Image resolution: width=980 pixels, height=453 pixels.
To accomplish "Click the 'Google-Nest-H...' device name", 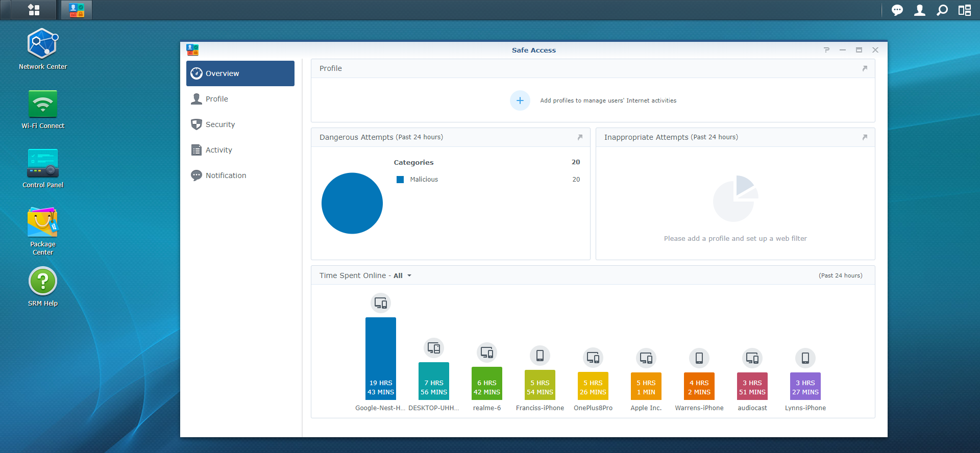I will click(x=381, y=408).
